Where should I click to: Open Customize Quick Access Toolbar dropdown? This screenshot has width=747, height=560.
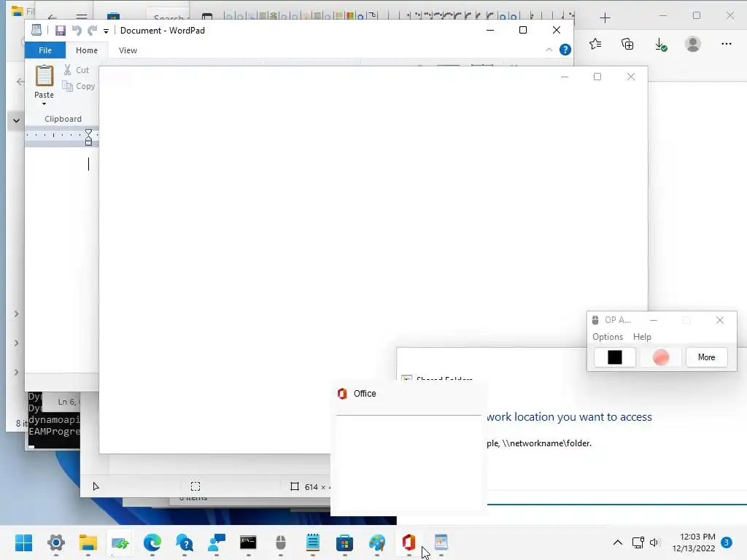[x=106, y=31]
